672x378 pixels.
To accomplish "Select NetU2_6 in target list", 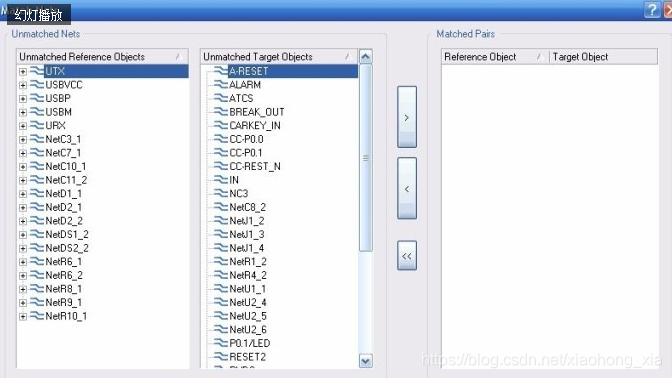I will 248,330.
